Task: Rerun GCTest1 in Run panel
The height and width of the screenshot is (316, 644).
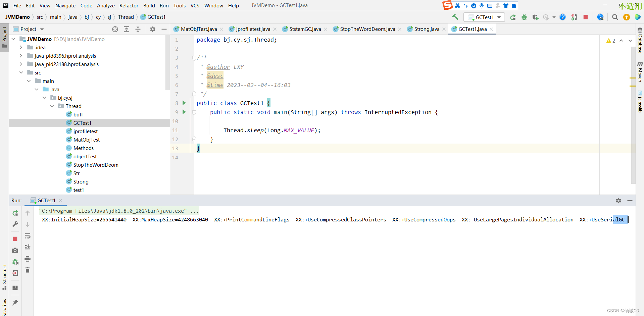Action: (x=15, y=213)
